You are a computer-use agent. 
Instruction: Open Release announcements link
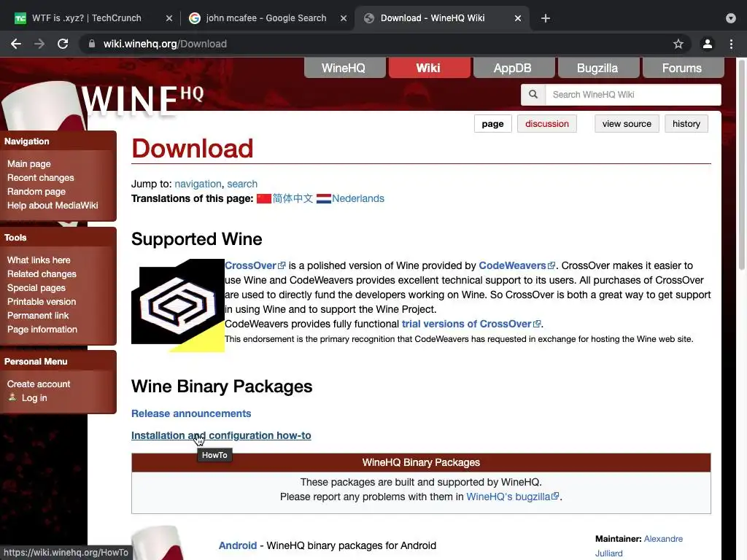tap(191, 413)
